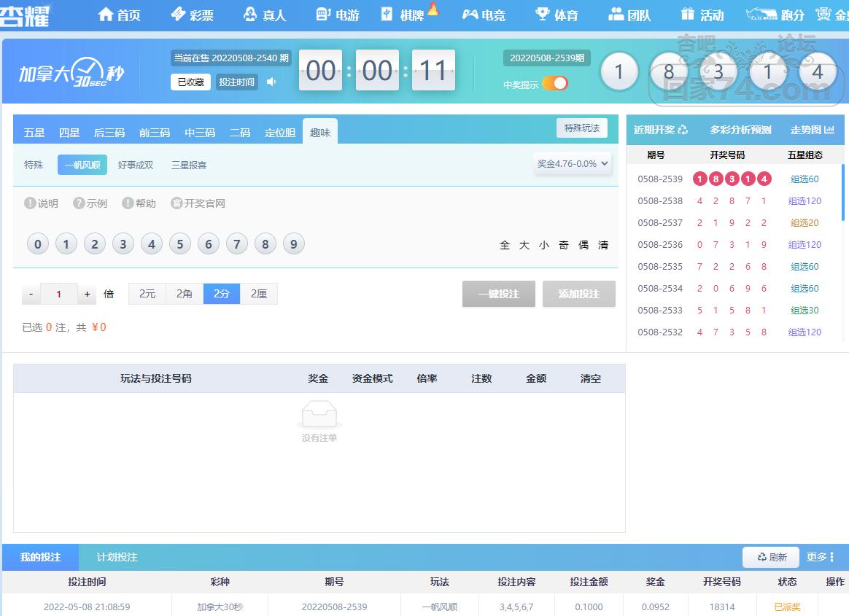Click the 添加投注 button

[579, 294]
